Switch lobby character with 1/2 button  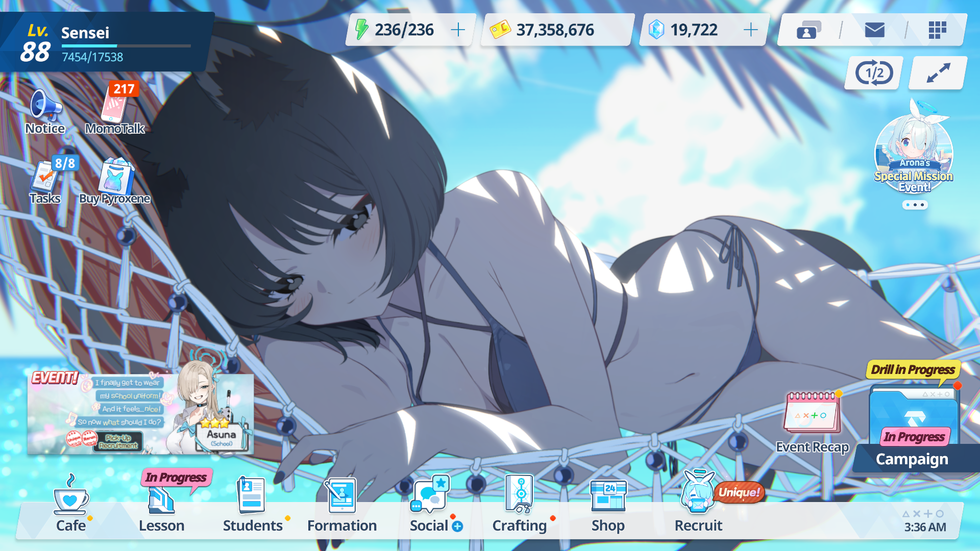tap(874, 73)
